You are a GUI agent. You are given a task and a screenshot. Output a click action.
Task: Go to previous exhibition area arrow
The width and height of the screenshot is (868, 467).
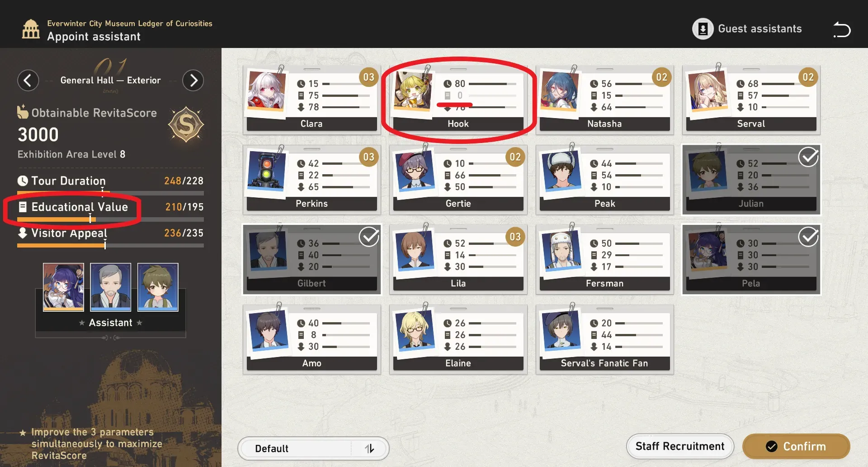pyautogui.click(x=28, y=81)
